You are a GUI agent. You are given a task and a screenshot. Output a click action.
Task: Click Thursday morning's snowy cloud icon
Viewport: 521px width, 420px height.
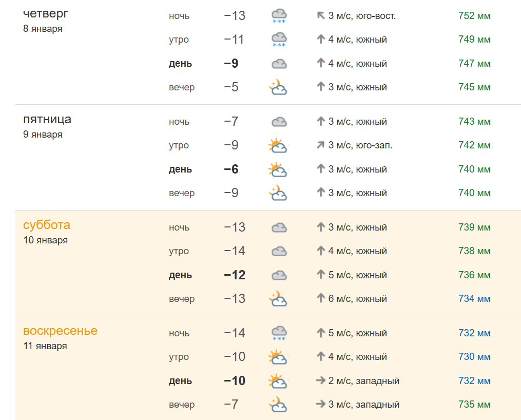(279, 40)
